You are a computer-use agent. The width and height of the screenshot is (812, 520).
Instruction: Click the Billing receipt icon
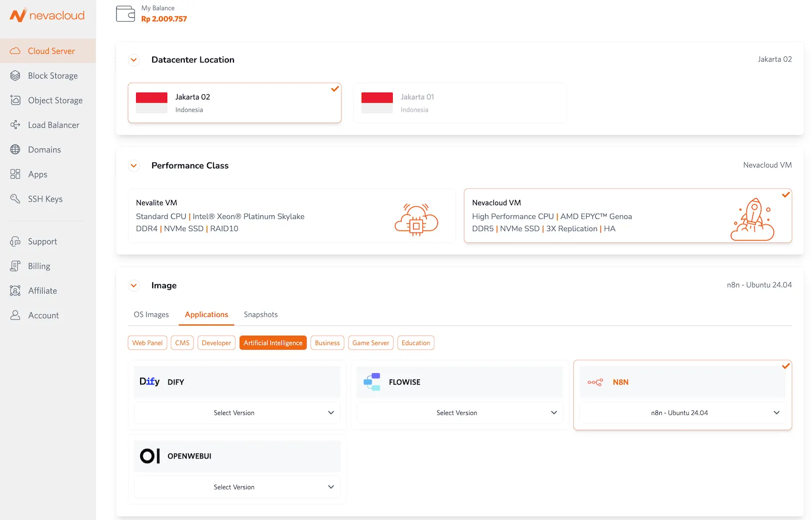coord(15,266)
